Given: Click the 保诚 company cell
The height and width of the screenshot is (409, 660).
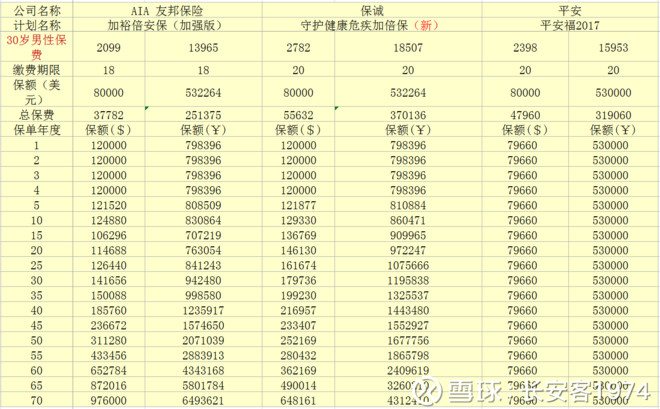Looking at the screenshot, I should click(372, 10).
